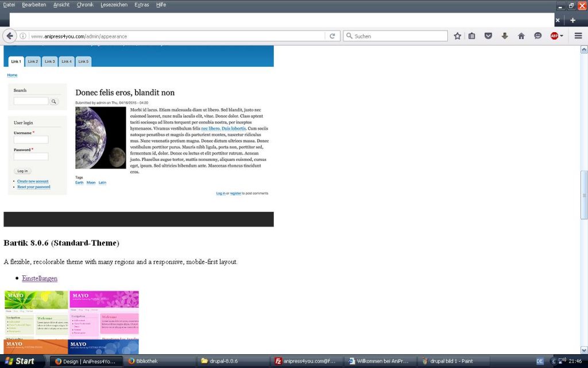The image size is (588, 368).
Task: Click the chat smiley icon in toolbar
Action: coord(537,36)
